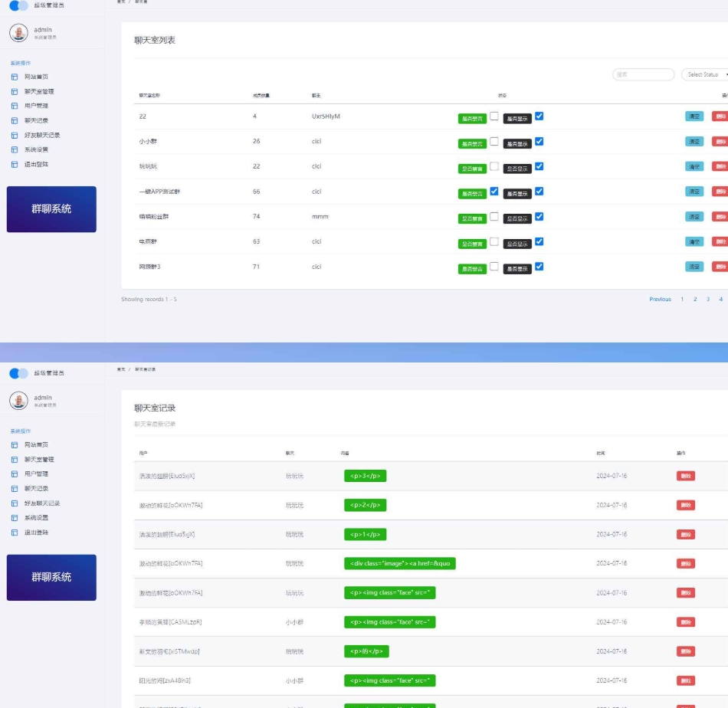Click 清空 button for 电商群 row
Screen dimensions: 728x708
click(x=694, y=241)
